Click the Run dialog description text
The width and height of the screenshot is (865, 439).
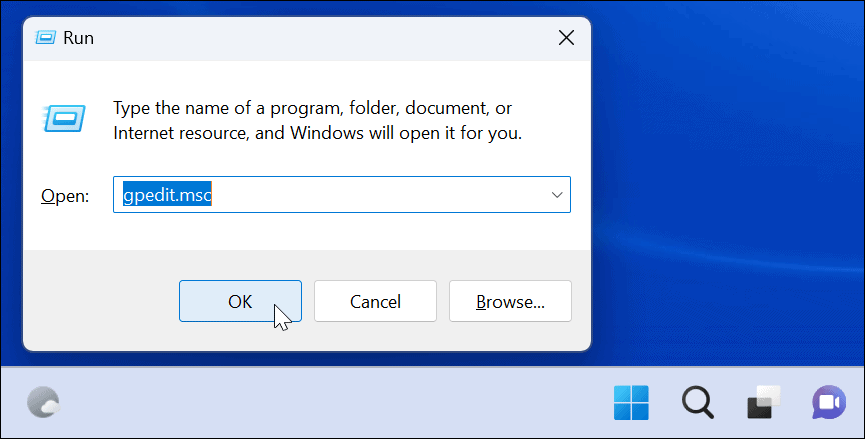point(317,119)
